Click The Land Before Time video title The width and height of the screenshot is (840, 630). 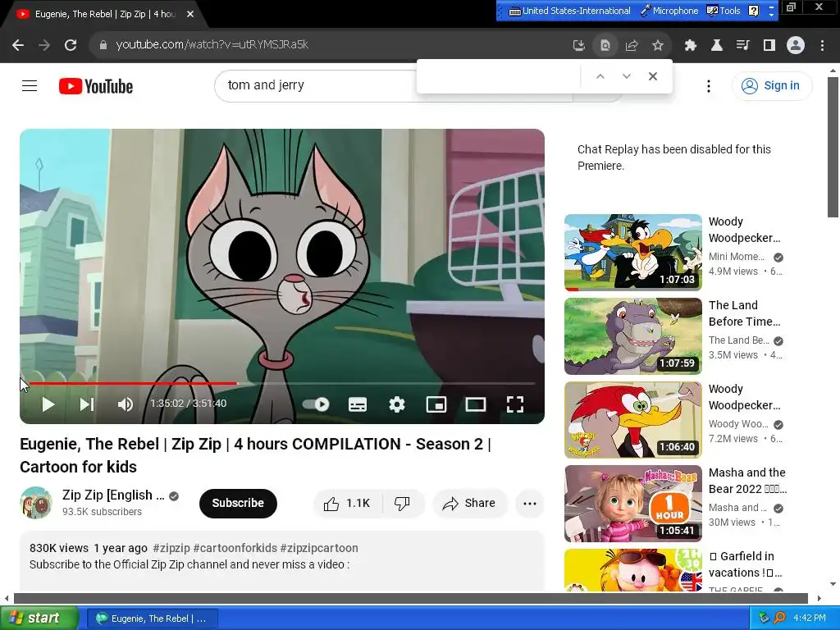(x=745, y=313)
